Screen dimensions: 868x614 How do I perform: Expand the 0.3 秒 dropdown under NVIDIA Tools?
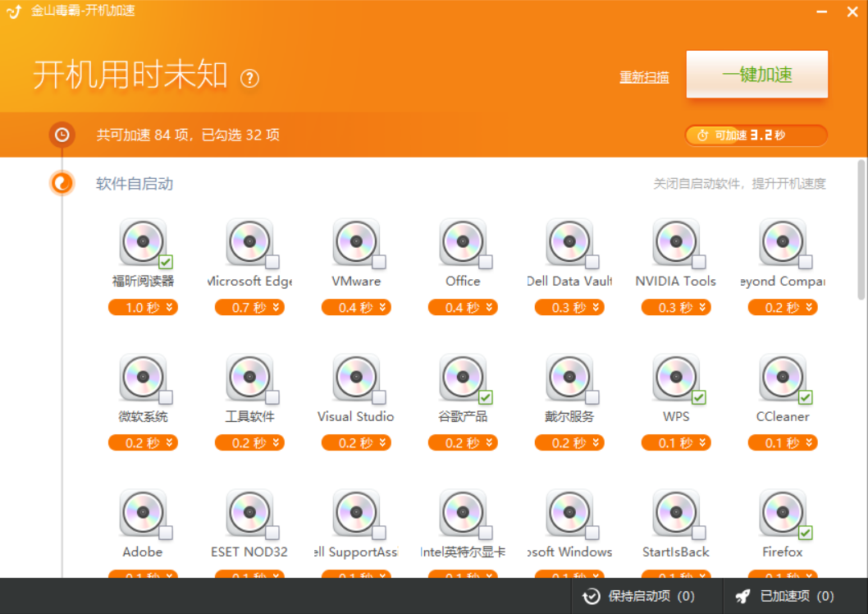click(676, 307)
